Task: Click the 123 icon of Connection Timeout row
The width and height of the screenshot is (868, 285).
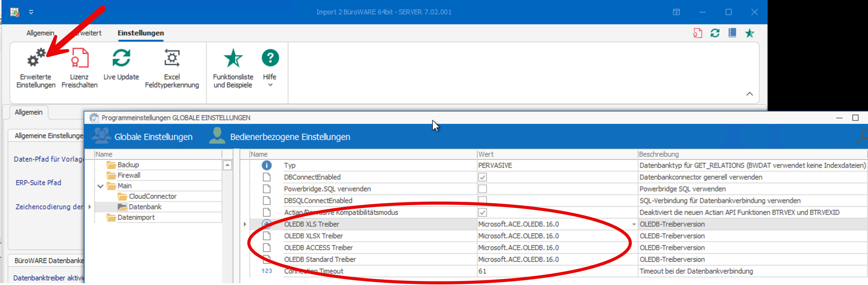Action: pos(266,271)
